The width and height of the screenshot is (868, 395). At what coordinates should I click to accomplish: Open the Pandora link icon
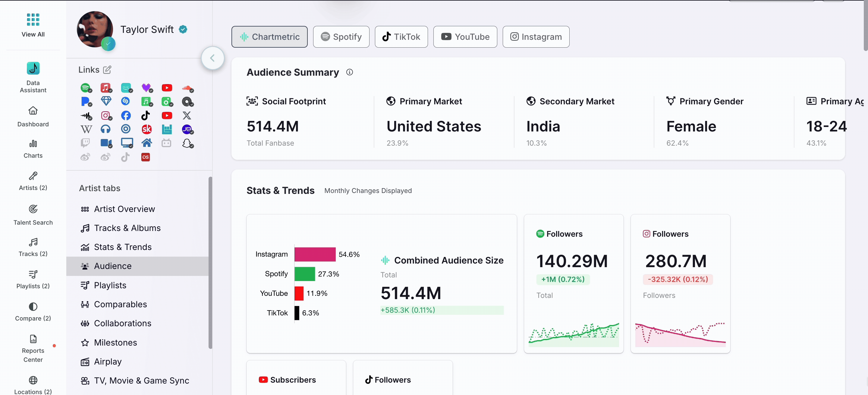[86, 101]
